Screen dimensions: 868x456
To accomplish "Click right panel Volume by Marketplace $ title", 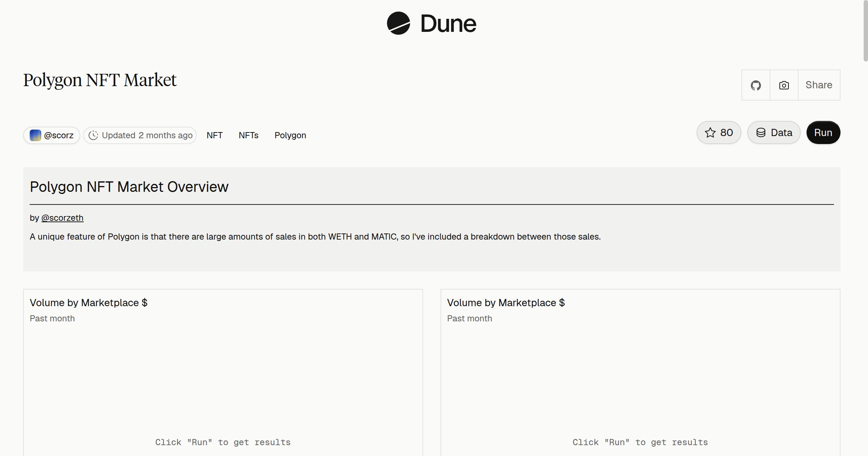I will (506, 303).
